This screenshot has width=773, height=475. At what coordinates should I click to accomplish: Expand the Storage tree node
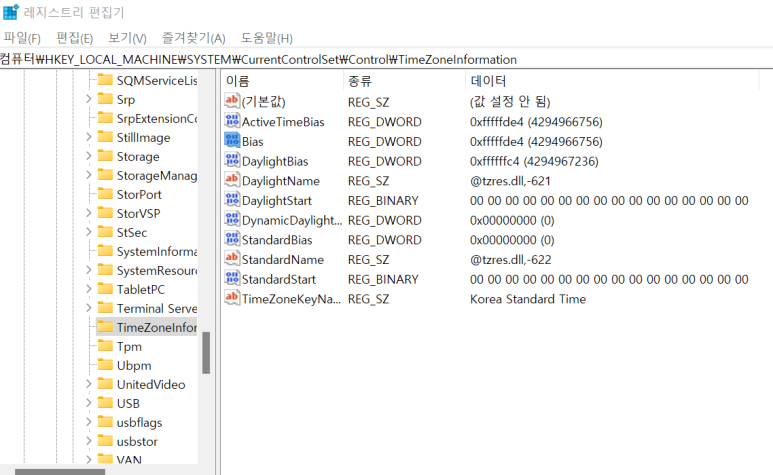tap(89, 156)
